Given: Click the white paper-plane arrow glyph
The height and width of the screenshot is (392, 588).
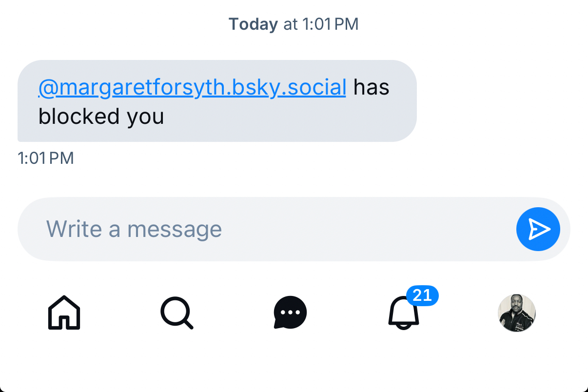Looking at the screenshot, I should coord(539,229).
